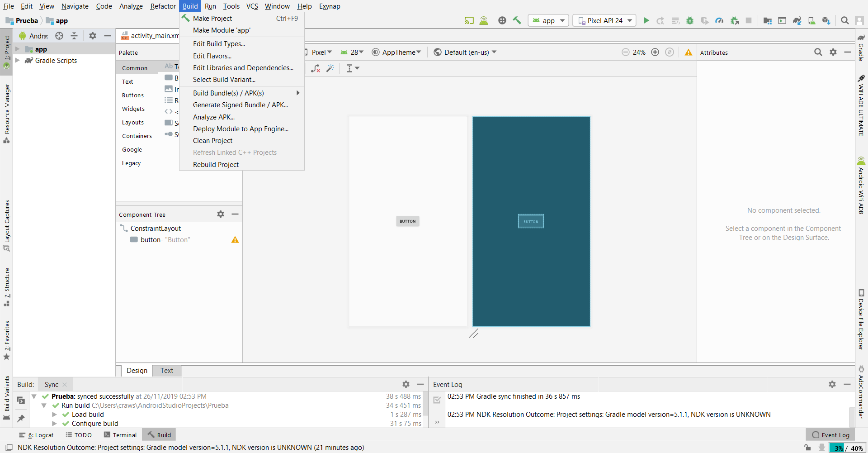Zoom out the design surface
This screenshot has width=868, height=453.
point(626,52)
